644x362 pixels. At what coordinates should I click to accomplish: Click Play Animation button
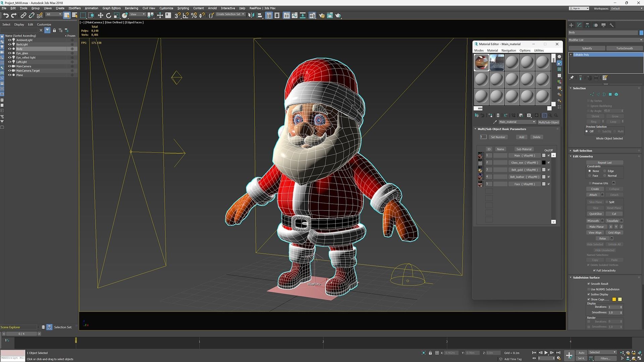[x=546, y=353]
